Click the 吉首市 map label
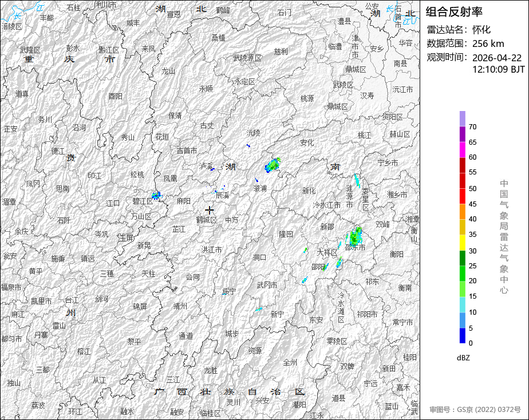This screenshot has width=529, height=420. tap(187, 150)
